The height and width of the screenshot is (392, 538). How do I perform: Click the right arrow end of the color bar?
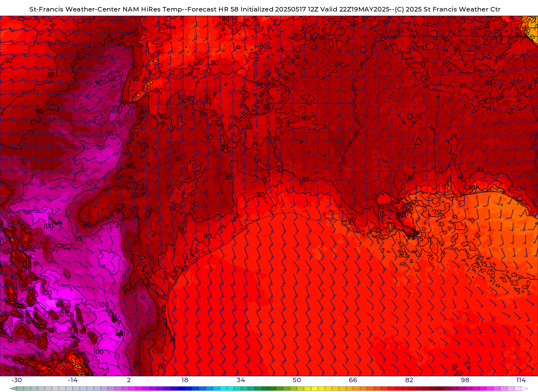[525, 389]
